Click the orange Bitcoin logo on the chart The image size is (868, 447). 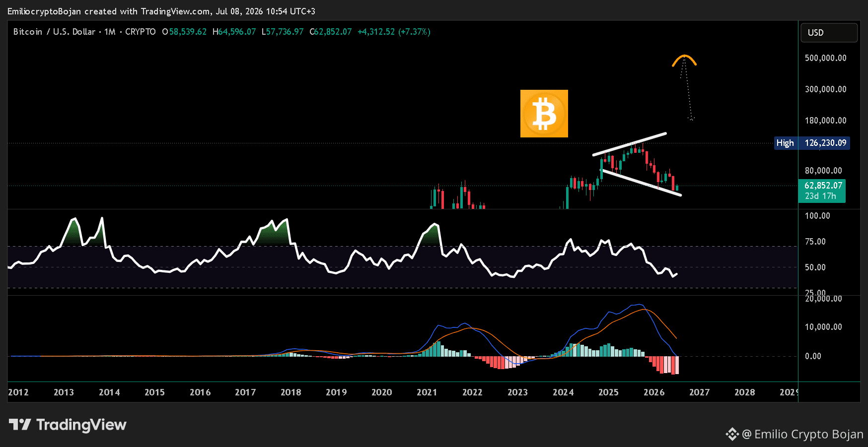click(x=544, y=114)
